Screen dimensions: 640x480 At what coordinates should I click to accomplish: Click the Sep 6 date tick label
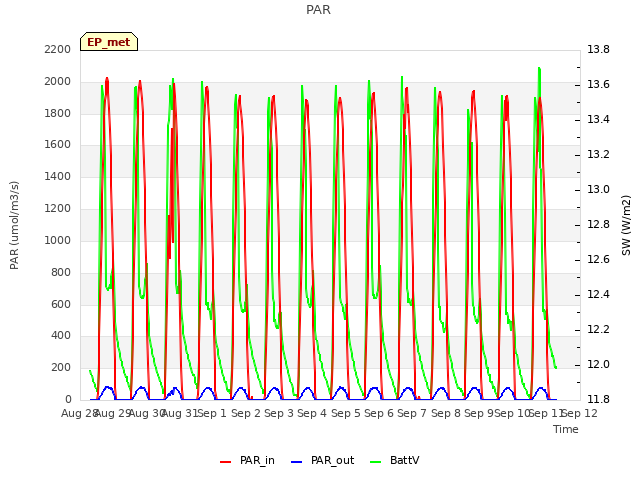[379, 413]
